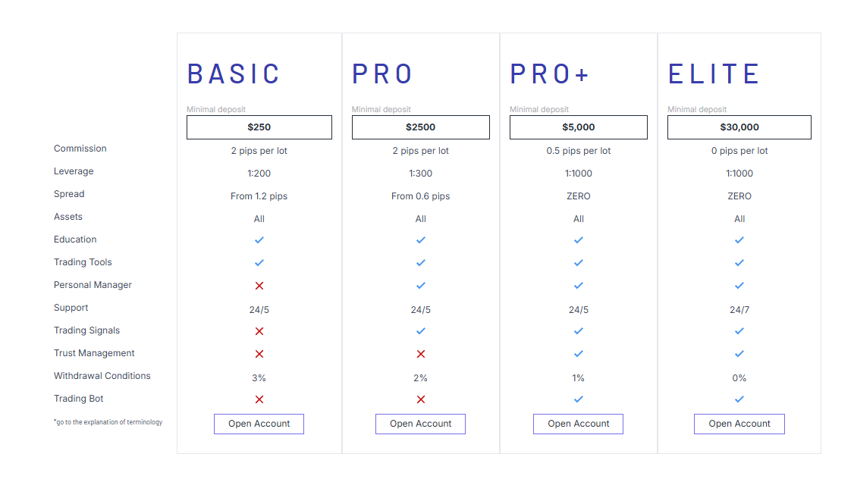The image size is (854, 504).
Task: Click the Basic plan Trading Tools checkmark
Action: [x=259, y=263]
